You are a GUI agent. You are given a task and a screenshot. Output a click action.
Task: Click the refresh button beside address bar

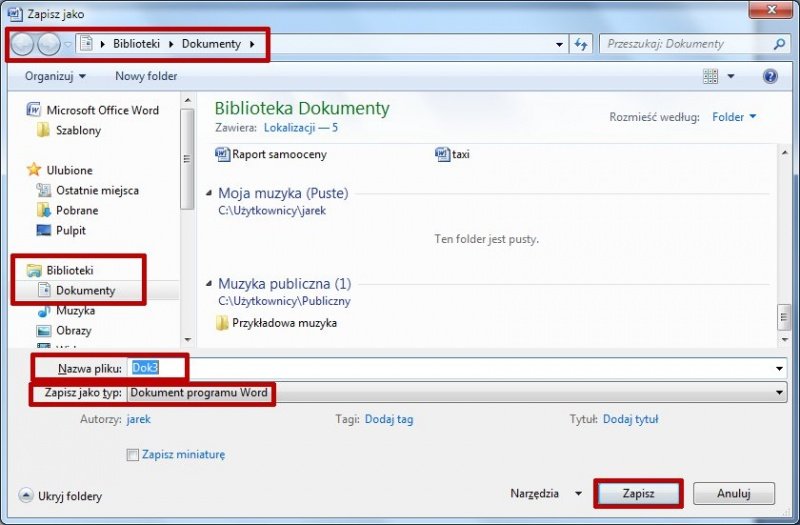coord(581,44)
